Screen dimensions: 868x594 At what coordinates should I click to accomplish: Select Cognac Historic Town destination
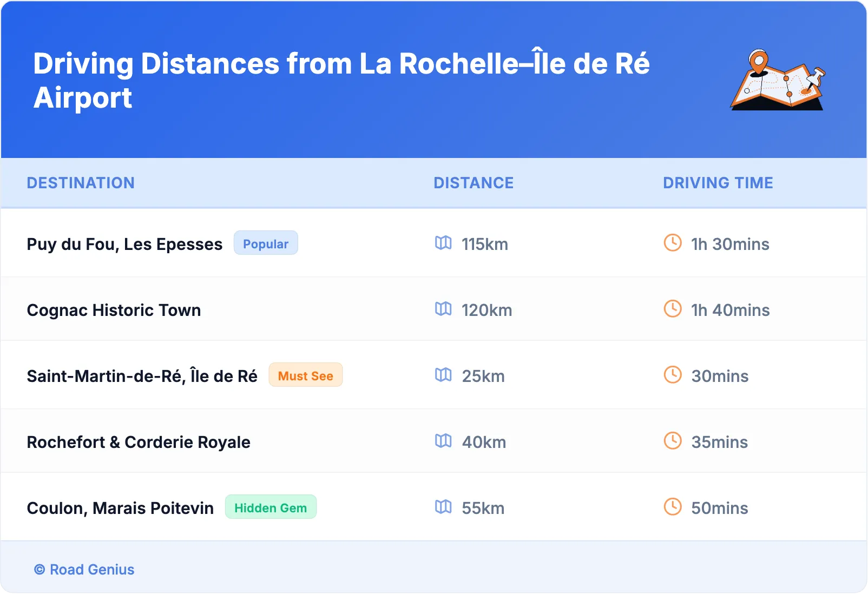(114, 311)
